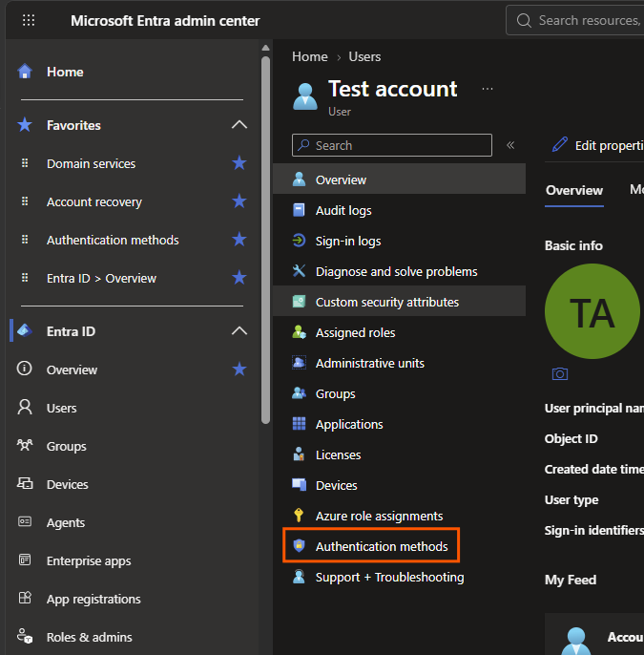Select the Overview tab in main pane

[574, 191]
